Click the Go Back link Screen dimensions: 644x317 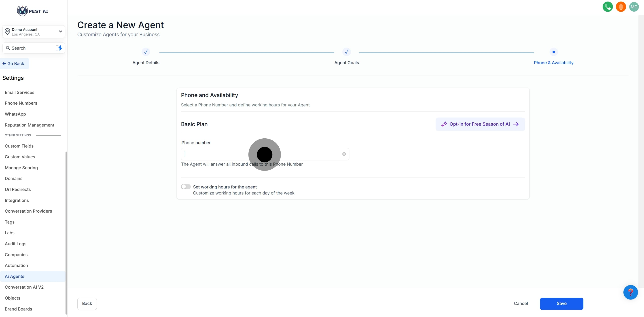14,63
